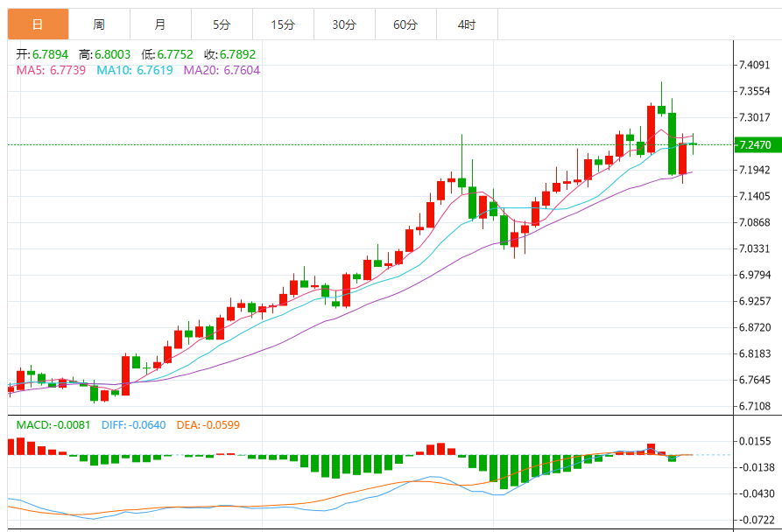This screenshot has width=782, height=532.
Task: Click the 收: 6.7892 close price value
Action: (229, 54)
